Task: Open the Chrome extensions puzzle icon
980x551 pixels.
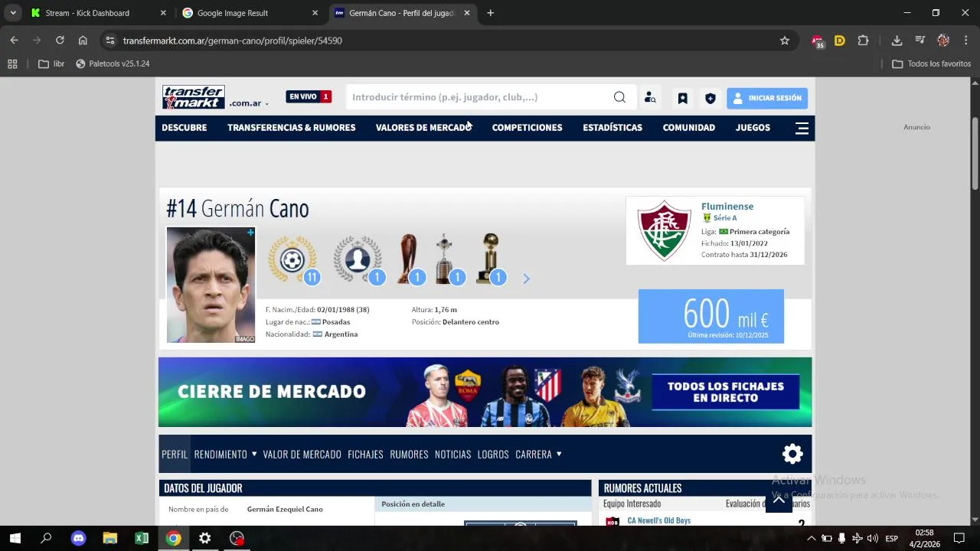Action: 864,41
